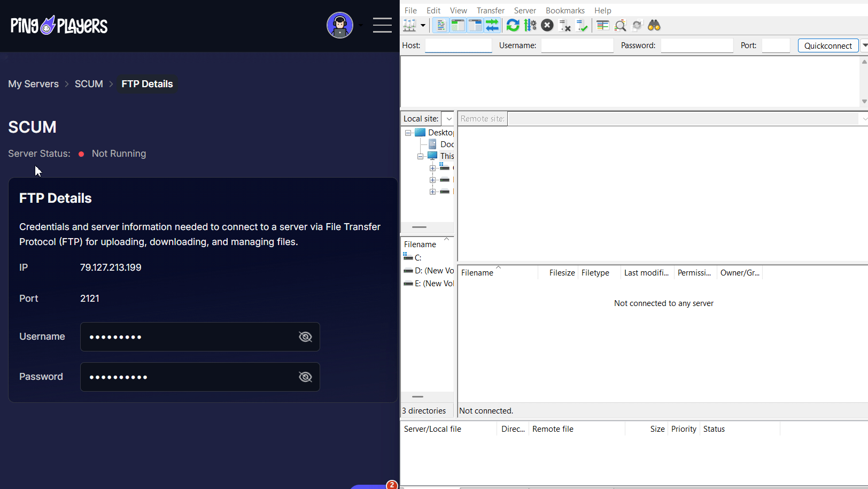
Task: Open directory listing filters dialog
Action: point(603,25)
